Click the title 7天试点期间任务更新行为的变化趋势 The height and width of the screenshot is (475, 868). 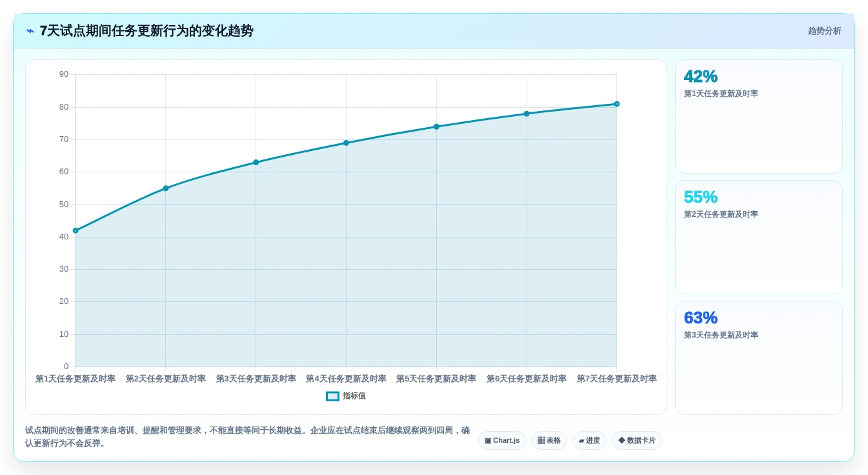pyautogui.click(x=146, y=31)
